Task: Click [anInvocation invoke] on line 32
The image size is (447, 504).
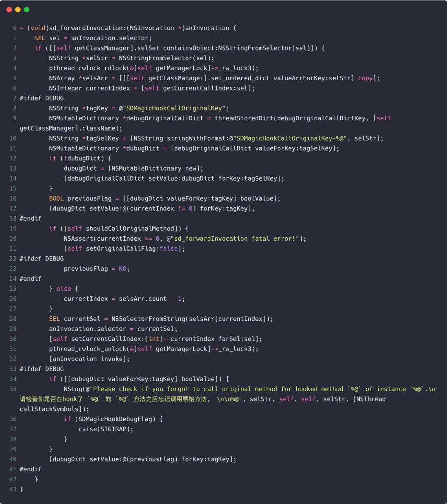Action: tap(89, 359)
